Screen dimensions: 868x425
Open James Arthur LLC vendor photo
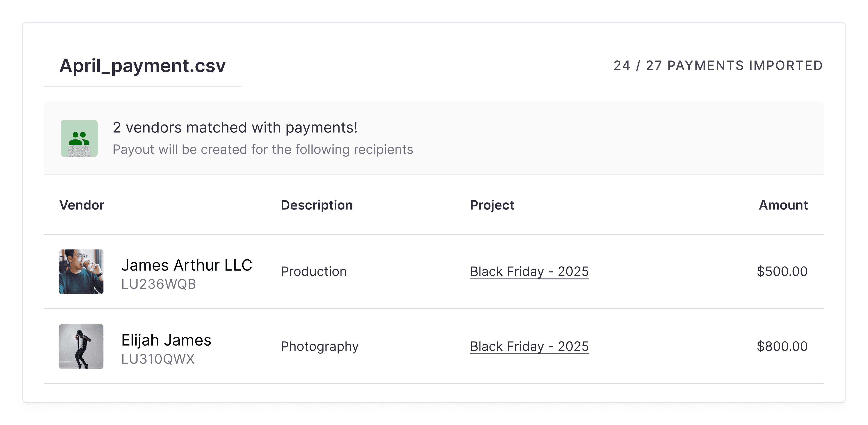[81, 271]
